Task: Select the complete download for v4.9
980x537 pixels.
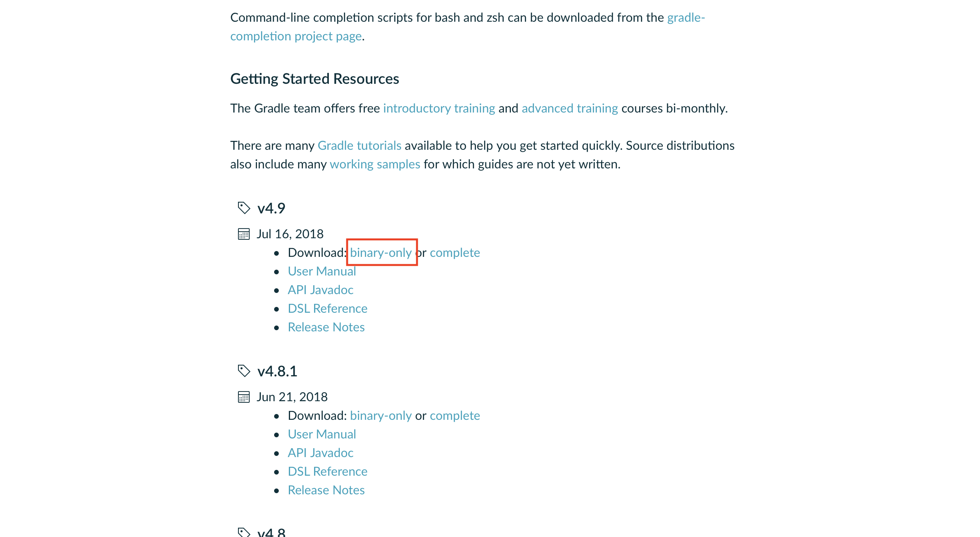Action: coord(455,253)
